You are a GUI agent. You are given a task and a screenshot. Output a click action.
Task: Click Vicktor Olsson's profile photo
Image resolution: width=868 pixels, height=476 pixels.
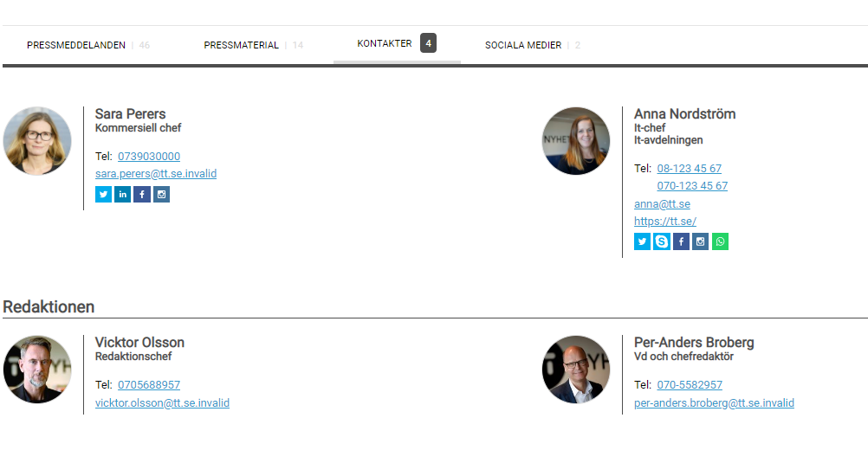(37, 370)
